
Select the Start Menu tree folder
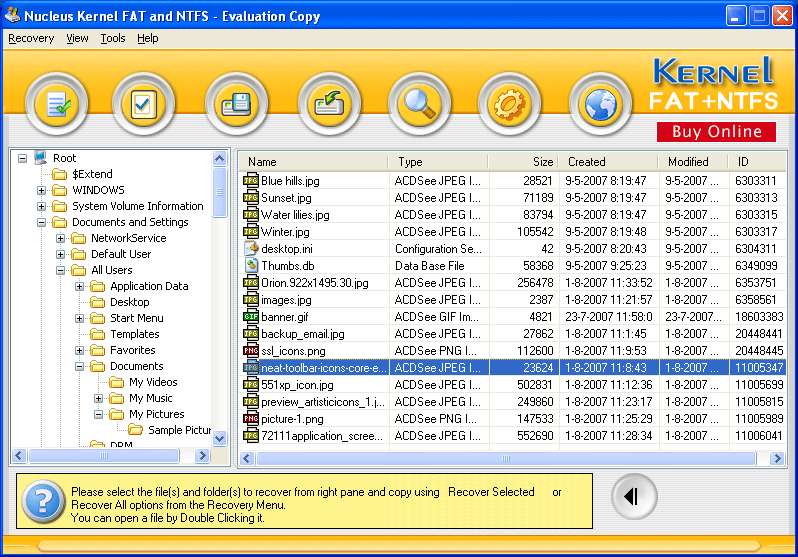(x=136, y=318)
